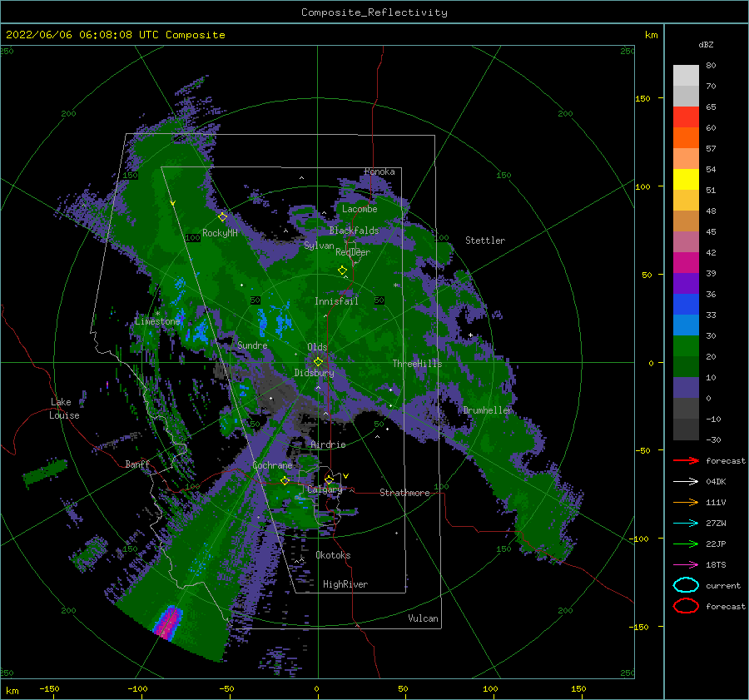This screenshot has height=700, width=749.
Task: Click the yellow diamond marker beside RockyMH
Action: 222,217
